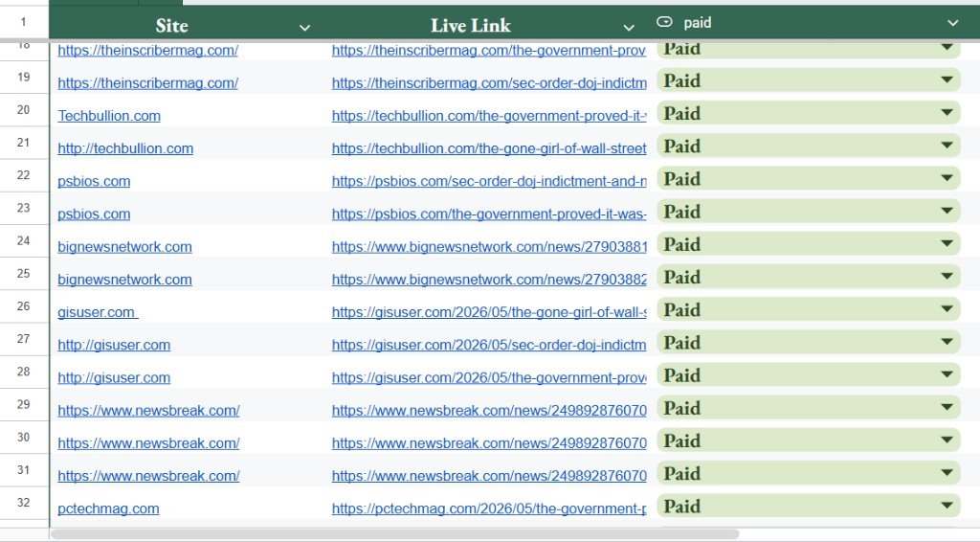Viewport: 980px width, 542px height.
Task: Open newsbreak live link in row 31
Action: [x=489, y=476]
